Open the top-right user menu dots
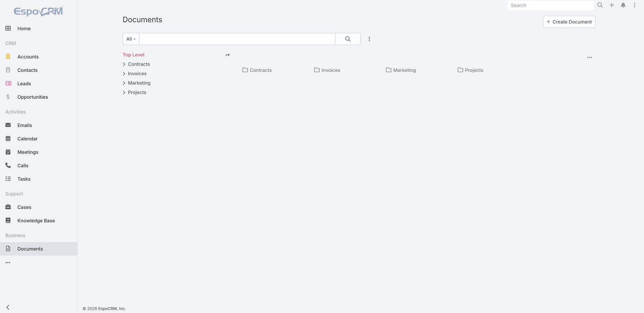 click(635, 5)
